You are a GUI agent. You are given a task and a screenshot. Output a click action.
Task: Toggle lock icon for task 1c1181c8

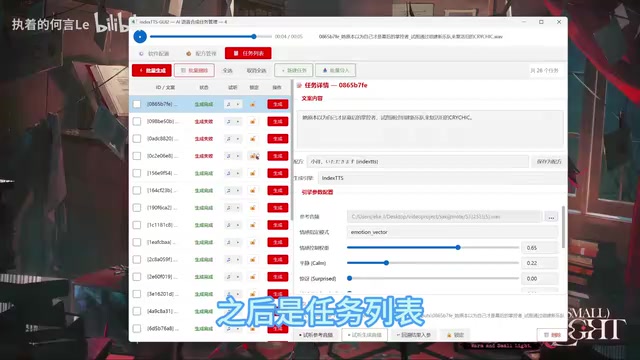tap(253, 225)
